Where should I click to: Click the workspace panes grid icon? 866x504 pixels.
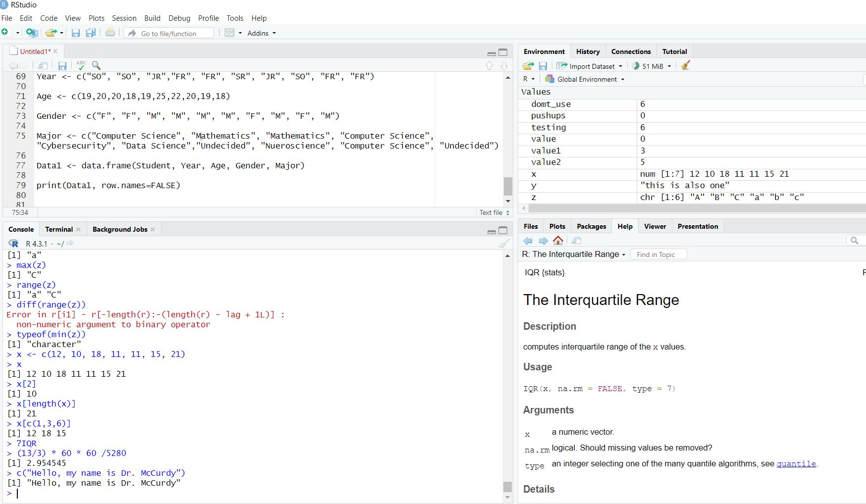pyautogui.click(x=229, y=33)
